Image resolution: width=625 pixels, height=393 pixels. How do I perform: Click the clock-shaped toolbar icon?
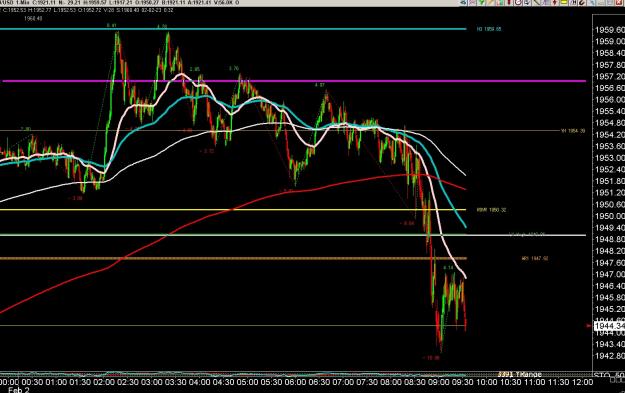(519, 2)
